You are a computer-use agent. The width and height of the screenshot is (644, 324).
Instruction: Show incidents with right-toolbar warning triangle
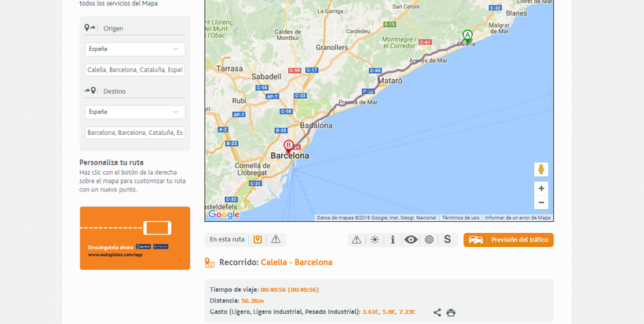[x=357, y=239]
